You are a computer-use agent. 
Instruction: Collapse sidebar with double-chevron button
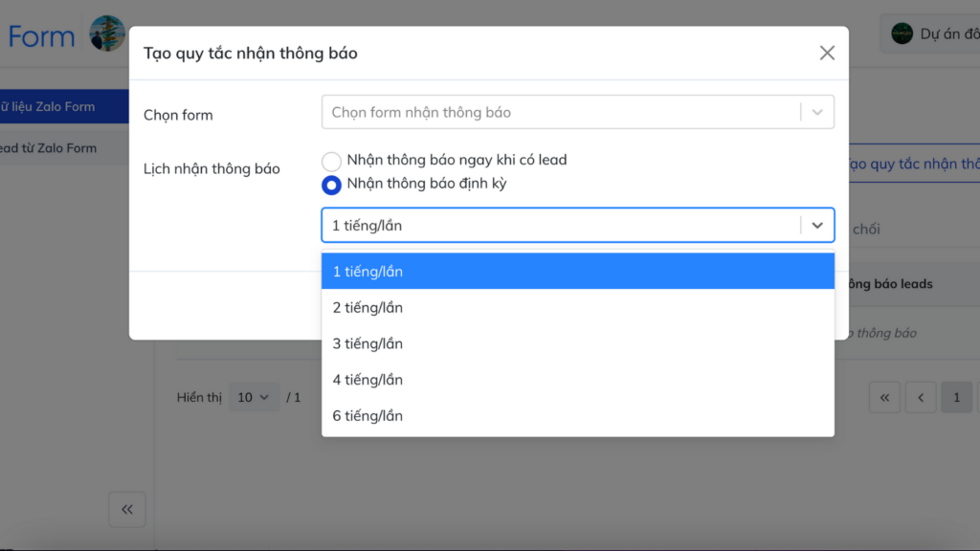(x=127, y=509)
